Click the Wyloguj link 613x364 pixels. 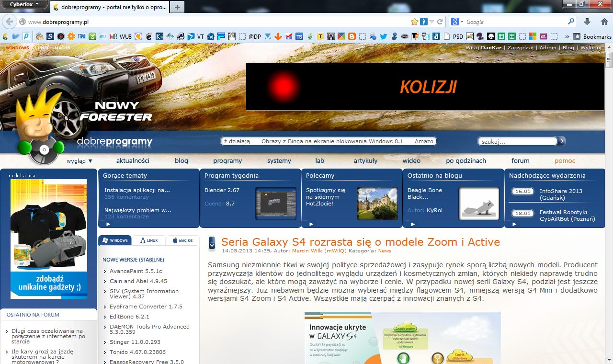click(x=590, y=48)
